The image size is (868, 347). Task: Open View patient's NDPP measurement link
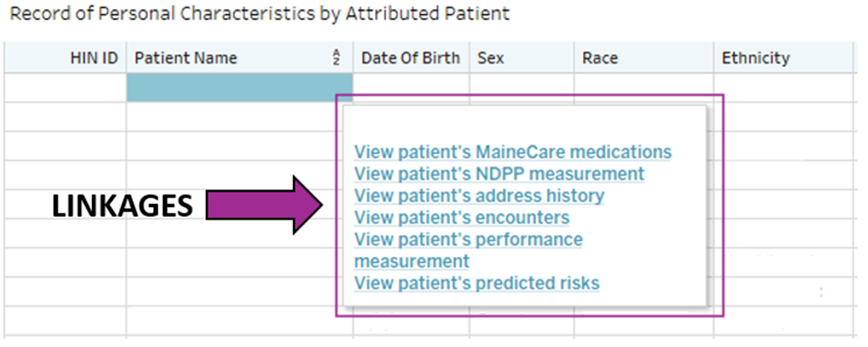point(499,173)
